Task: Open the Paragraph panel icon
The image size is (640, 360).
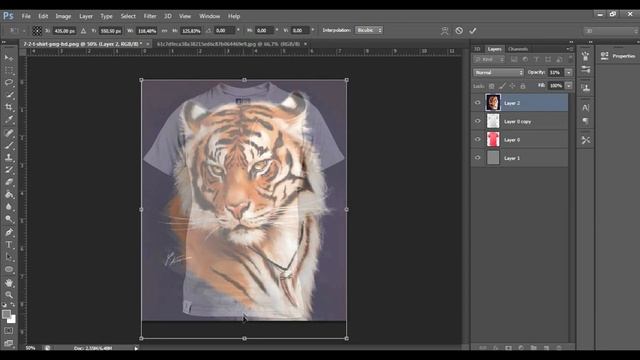Action: 585,122
